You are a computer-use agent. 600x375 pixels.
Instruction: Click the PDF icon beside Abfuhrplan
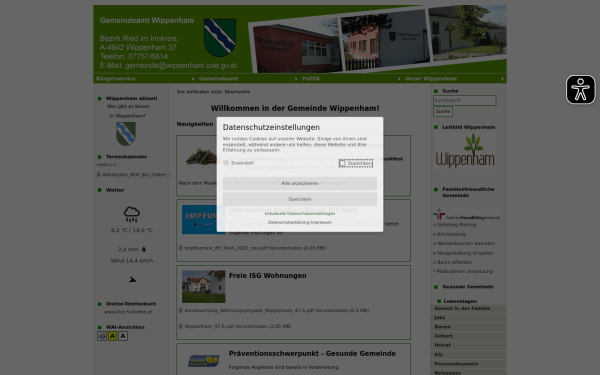(x=99, y=174)
